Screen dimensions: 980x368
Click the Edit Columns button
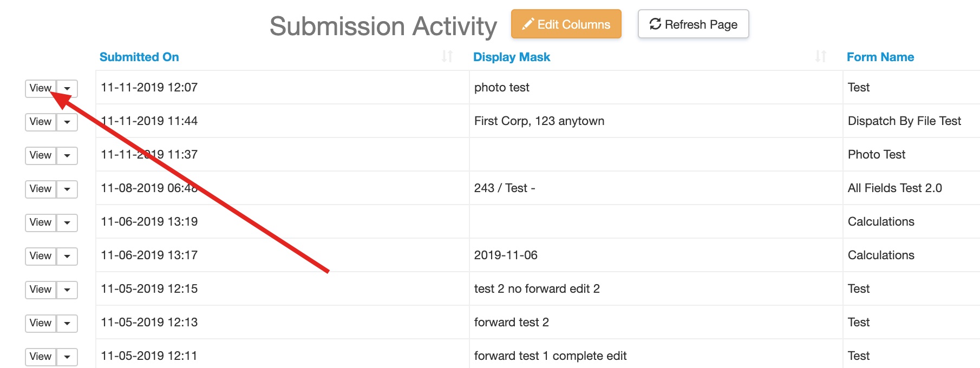pyautogui.click(x=566, y=24)
